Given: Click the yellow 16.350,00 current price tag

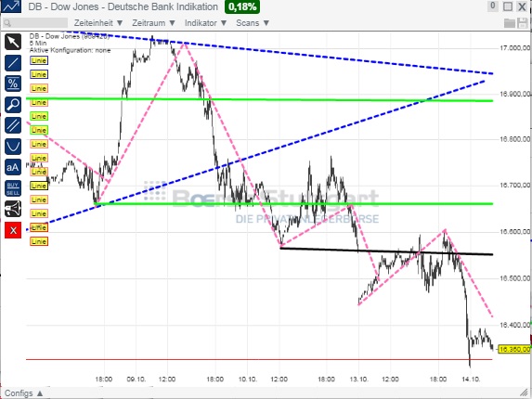Looking at the screenshot, I should 514,349.
